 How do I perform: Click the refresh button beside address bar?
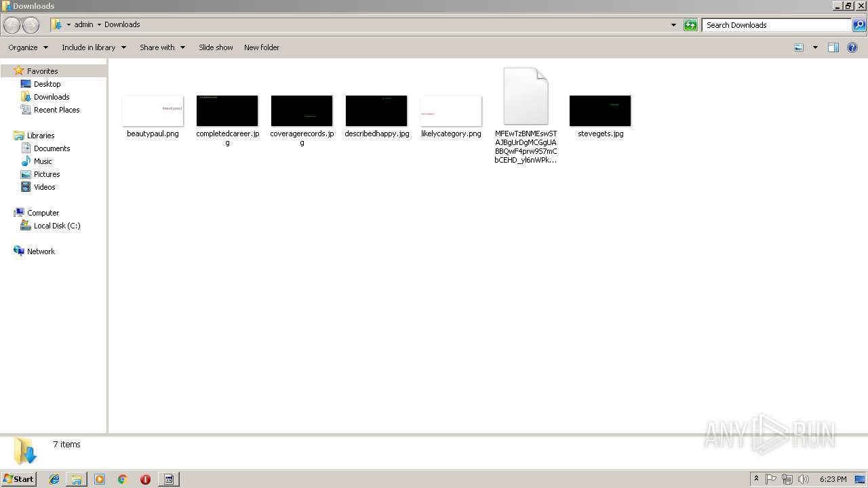point(690,25)
